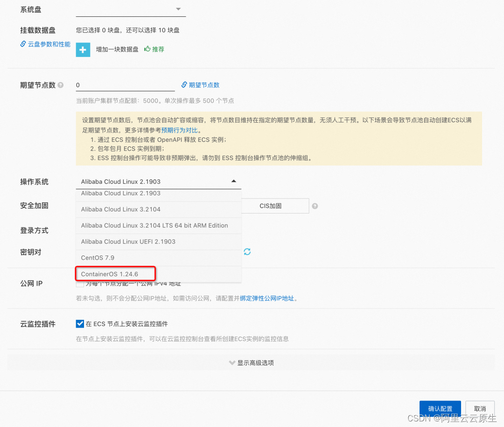
Task: Click the 期望节点数 input field
Action: point(126,85)
